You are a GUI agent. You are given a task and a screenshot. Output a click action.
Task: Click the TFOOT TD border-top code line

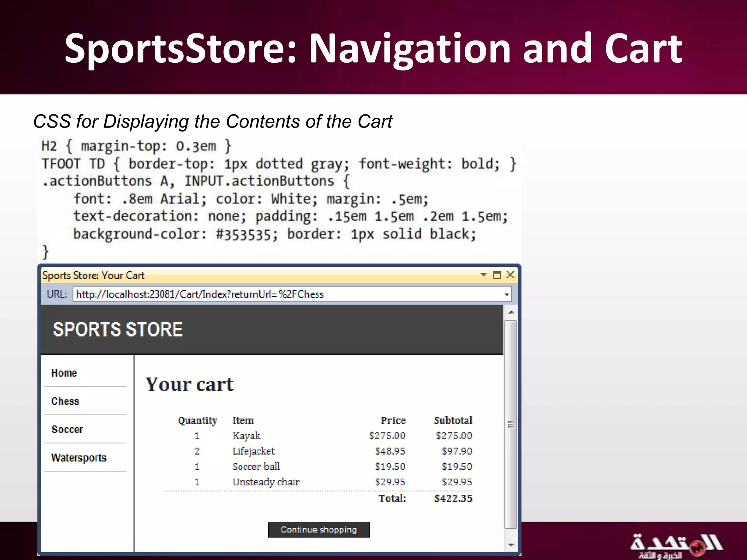(279, 164)
